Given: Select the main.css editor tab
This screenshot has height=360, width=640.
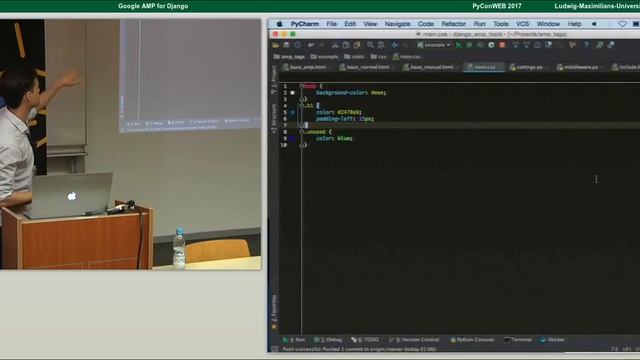Looking at the screenshot, I should tap(484, 67).
